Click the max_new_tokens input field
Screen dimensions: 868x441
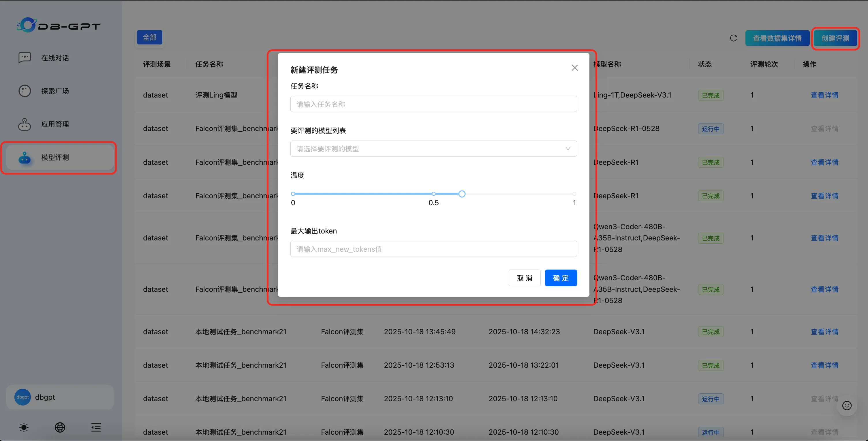click(433, 249)
